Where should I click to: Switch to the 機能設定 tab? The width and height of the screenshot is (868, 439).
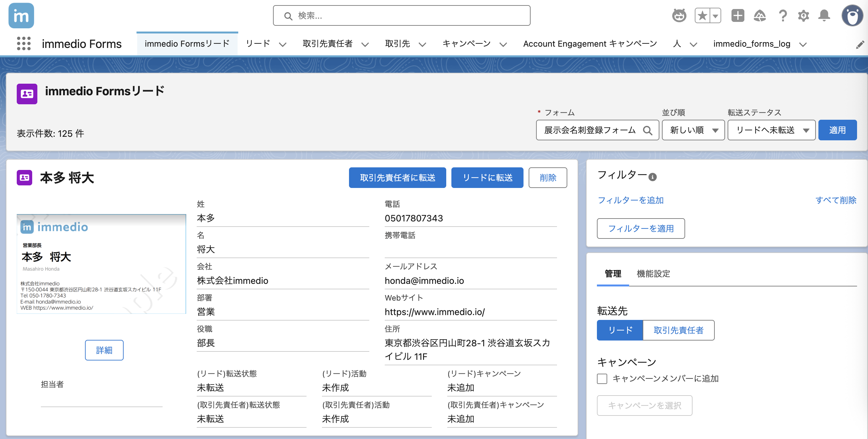tap(653, 274)
